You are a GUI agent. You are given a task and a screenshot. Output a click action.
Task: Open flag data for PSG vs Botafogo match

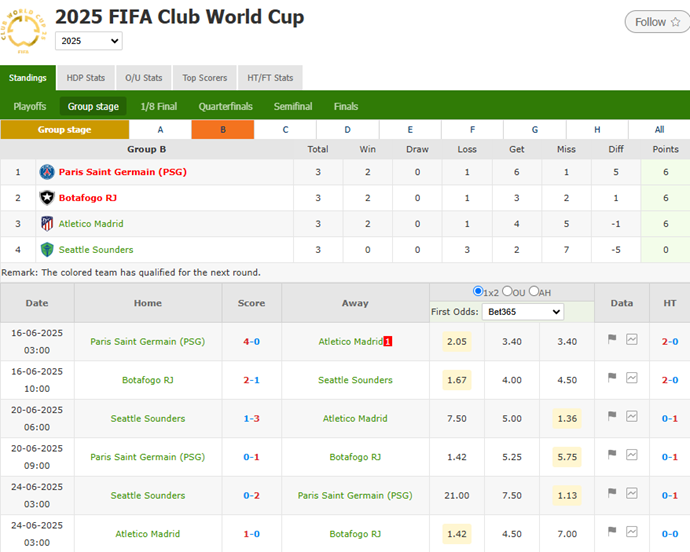click(x=612, y=454)
